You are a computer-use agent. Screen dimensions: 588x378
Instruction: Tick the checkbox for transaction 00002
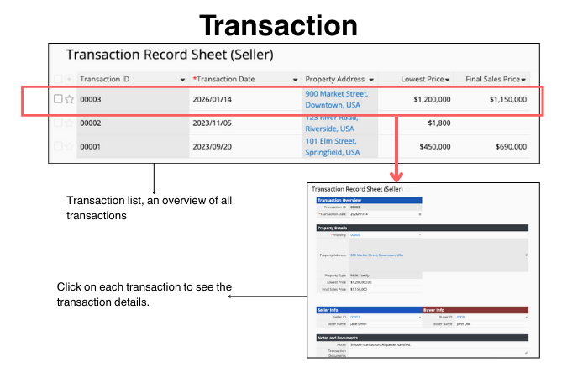click(58, 123)
